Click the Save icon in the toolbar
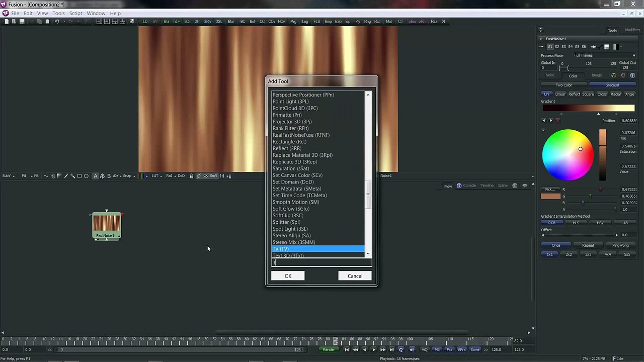 (x=22, y=22)
